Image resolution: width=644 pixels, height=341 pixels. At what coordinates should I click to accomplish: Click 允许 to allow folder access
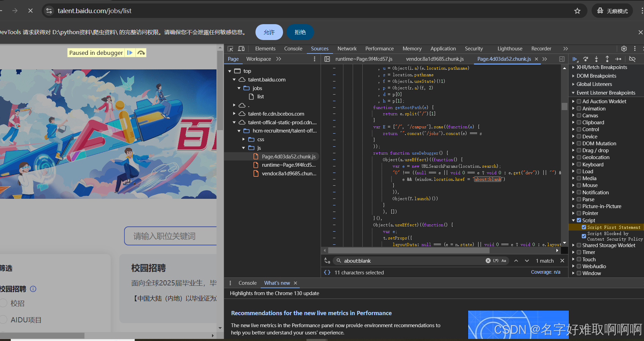(269, 32)
